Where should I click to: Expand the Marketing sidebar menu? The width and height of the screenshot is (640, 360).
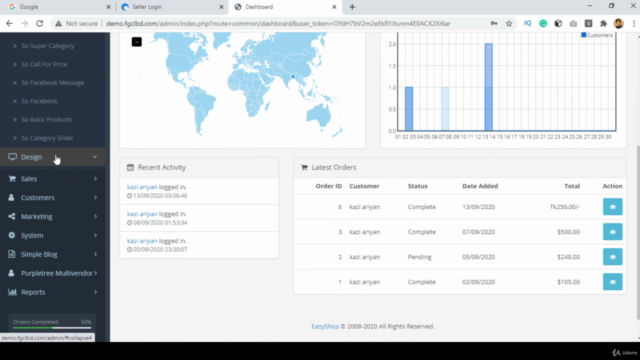pos(53,216)
